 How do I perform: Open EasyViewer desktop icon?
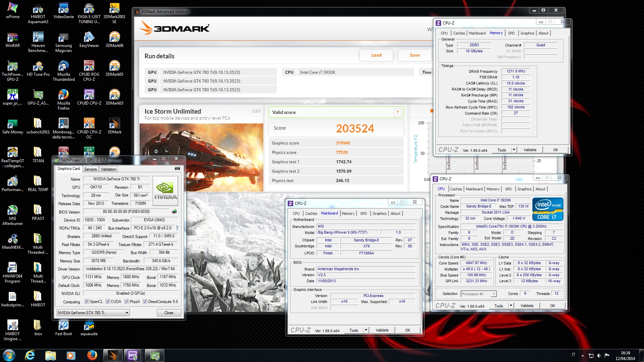point(89,40)
